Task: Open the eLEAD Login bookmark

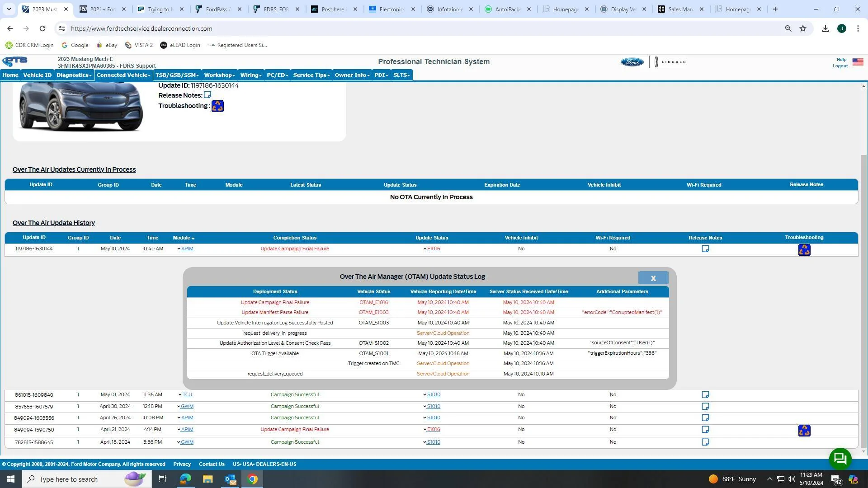Action: (x=180, y=45)
